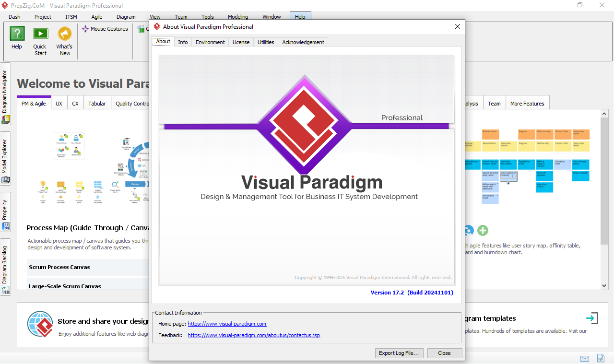Click the green plus circle icon
614x364 pixels.
tap(483, 231)
